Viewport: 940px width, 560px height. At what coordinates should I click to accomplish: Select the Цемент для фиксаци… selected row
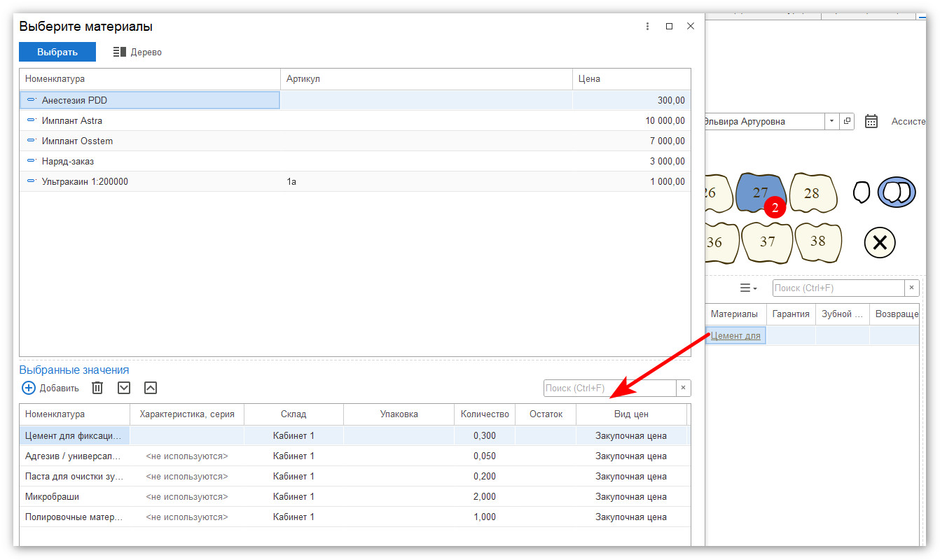tap(354, 435)
